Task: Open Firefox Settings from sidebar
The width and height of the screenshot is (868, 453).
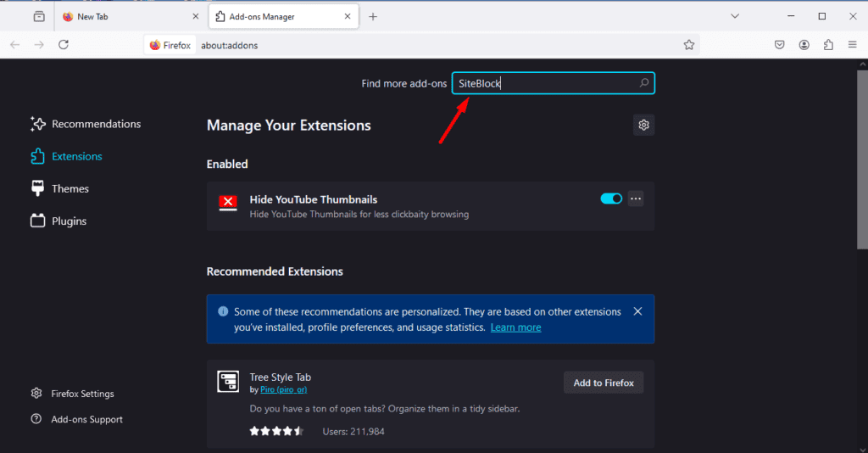Action: [82, 394]
